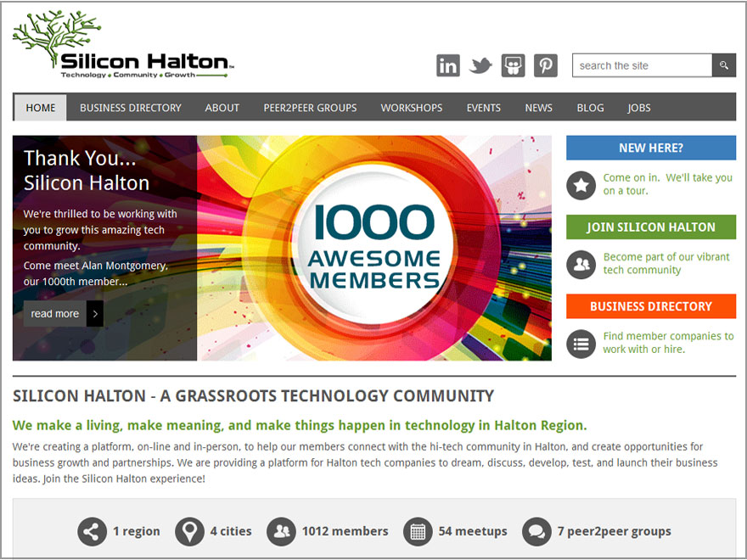Screen dimensions: 747x560
Task: Select the list icon under Business Directory
Action: point(581,344)
